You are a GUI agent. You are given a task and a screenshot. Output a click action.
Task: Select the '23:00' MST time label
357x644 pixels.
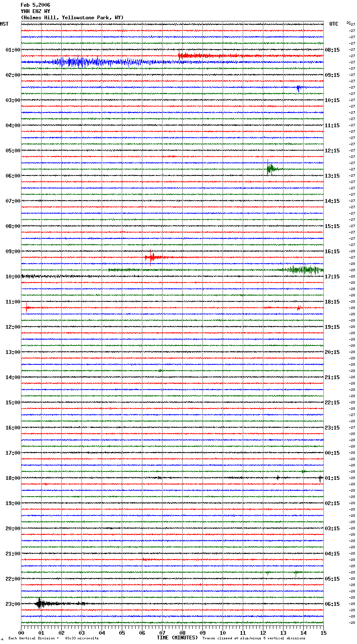click(x=13, y=604)
